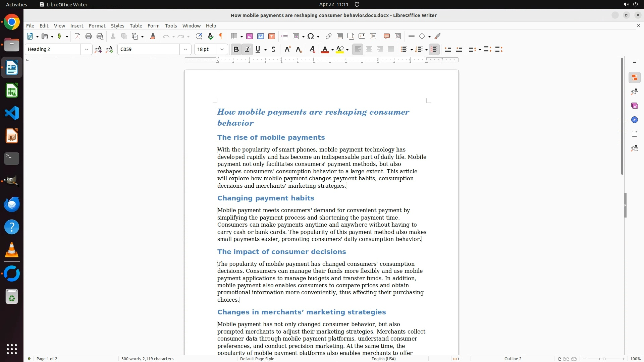Toggle Italic formatting
Screen dimensions: 644x362
coord(248,50)
